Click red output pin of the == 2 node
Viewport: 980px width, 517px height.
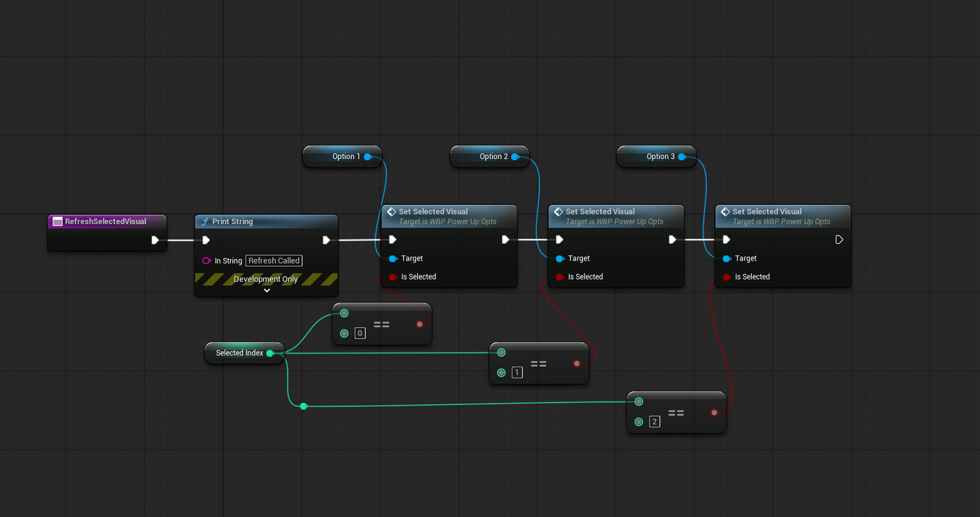click(714, 413)
